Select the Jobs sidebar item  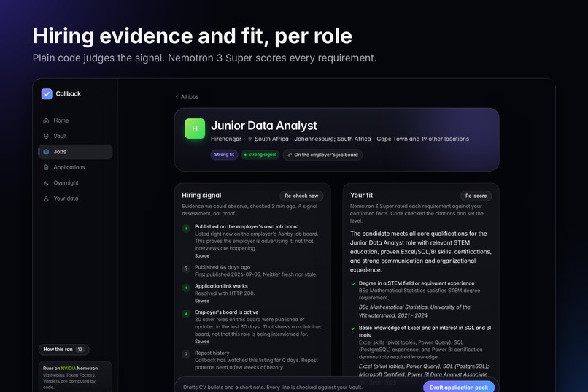pos(75,152)
